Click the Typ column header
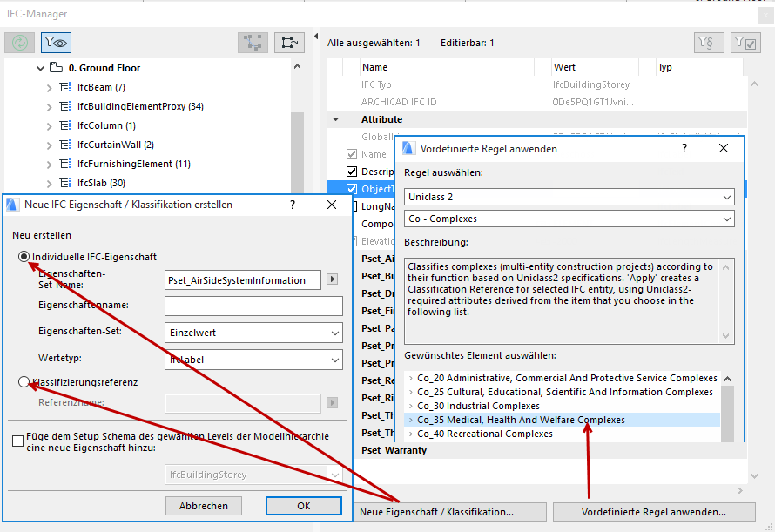The width and height of the screenshot is (775, 532). tap(698, 67)
